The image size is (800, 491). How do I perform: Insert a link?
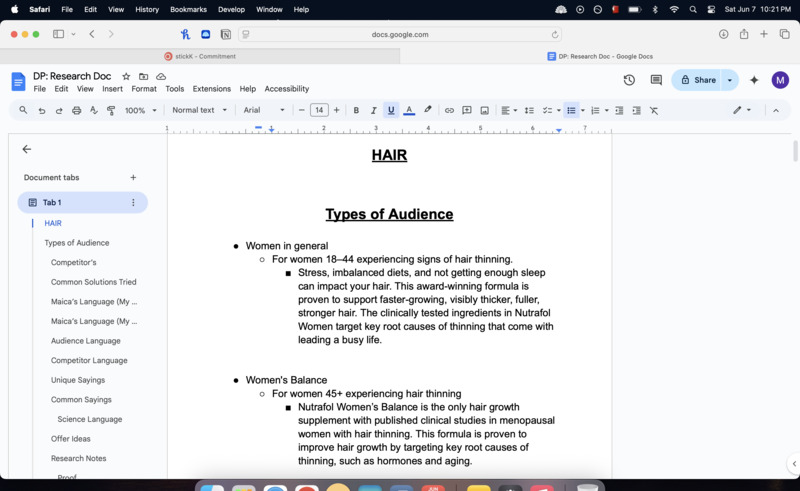coord(449,110)
